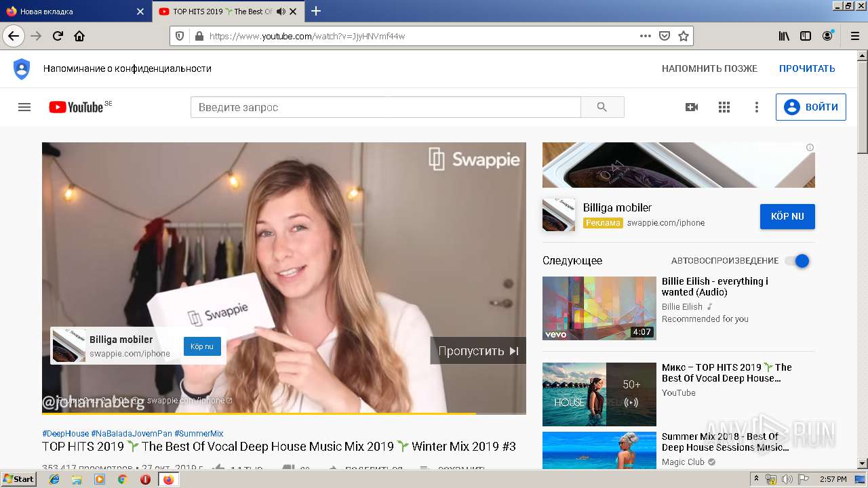
Task: Click the #SummerMix hashtag
Action: coord(199,434)
